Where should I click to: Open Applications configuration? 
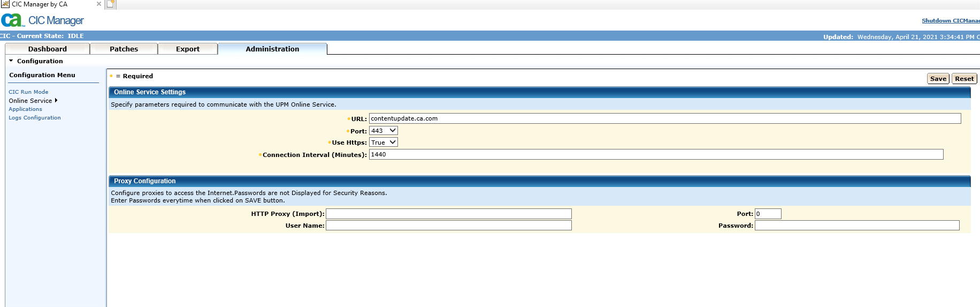pos(25,109)
